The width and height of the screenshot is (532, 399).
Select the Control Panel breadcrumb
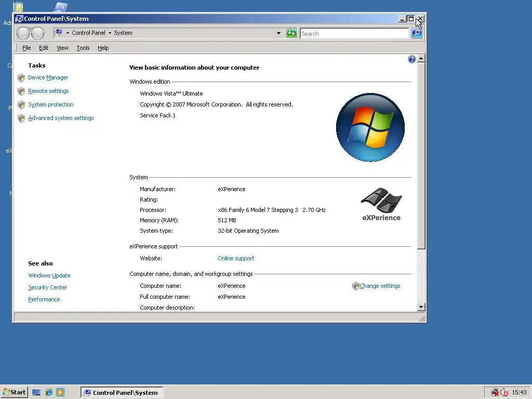[x=88, y=33]
